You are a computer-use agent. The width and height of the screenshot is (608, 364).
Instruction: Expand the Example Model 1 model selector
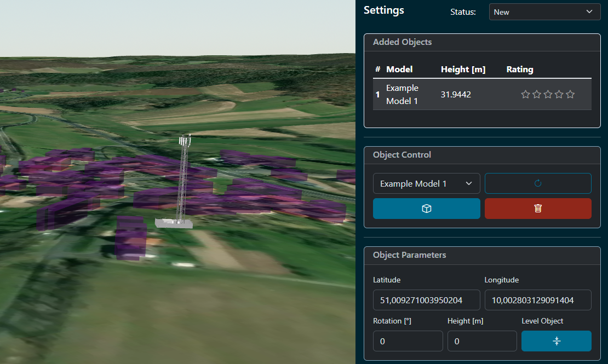pyautogui.click(x=426, y=183)
